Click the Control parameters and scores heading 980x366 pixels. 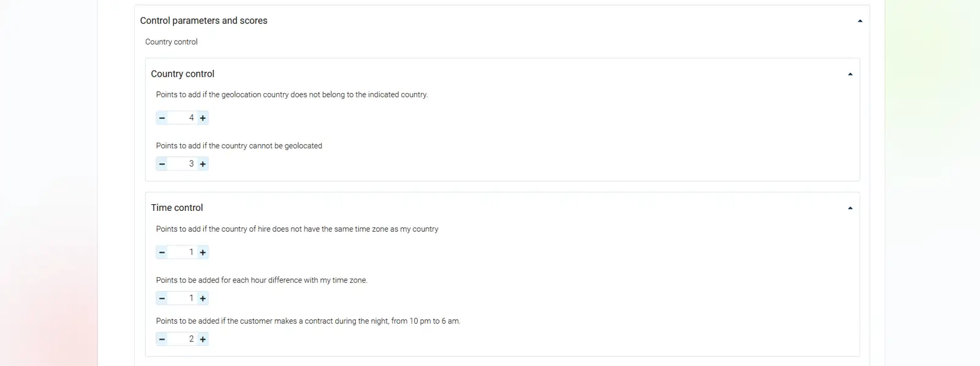(204, 21)
